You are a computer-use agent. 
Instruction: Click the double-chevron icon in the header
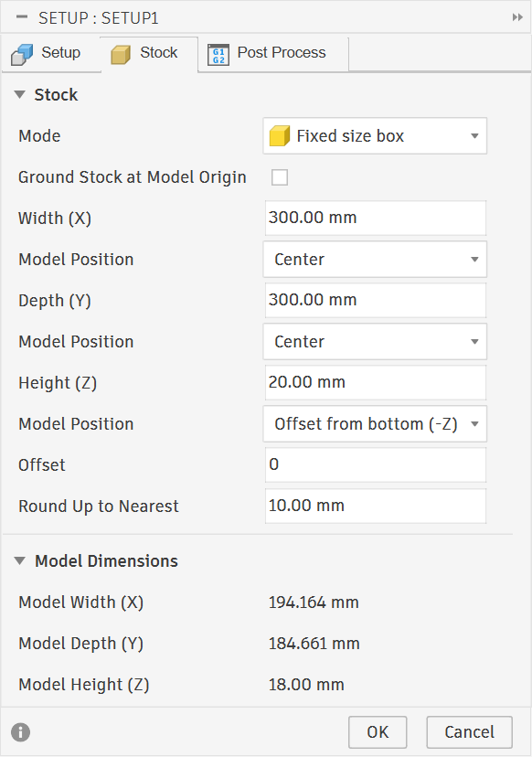click(517, 17)
